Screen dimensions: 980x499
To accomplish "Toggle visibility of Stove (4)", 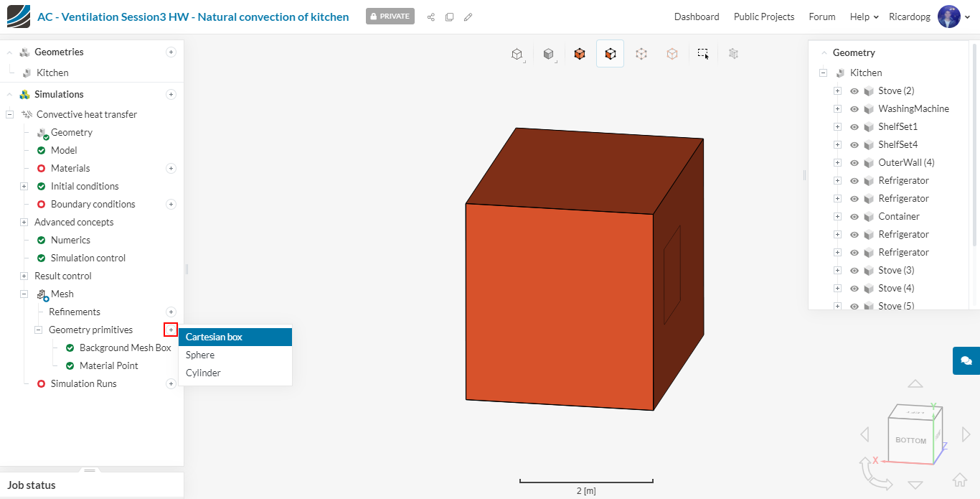I will pos(854,289).
